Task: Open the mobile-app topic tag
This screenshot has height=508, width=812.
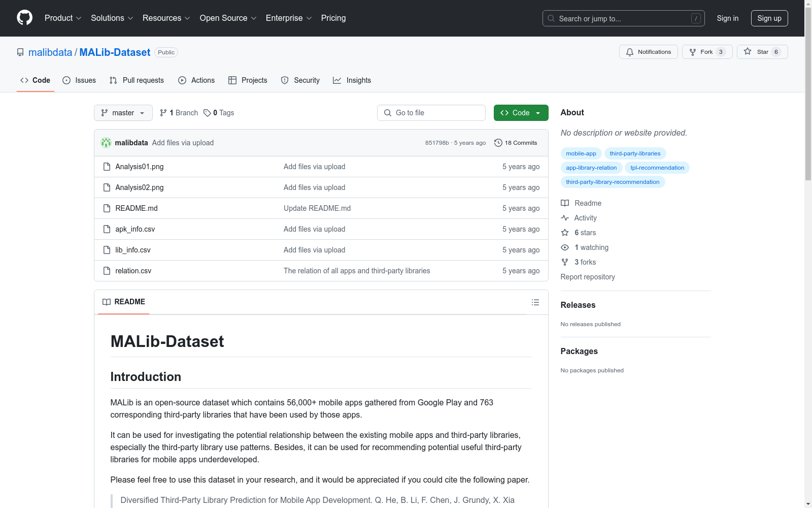Action: pos(581,153)
